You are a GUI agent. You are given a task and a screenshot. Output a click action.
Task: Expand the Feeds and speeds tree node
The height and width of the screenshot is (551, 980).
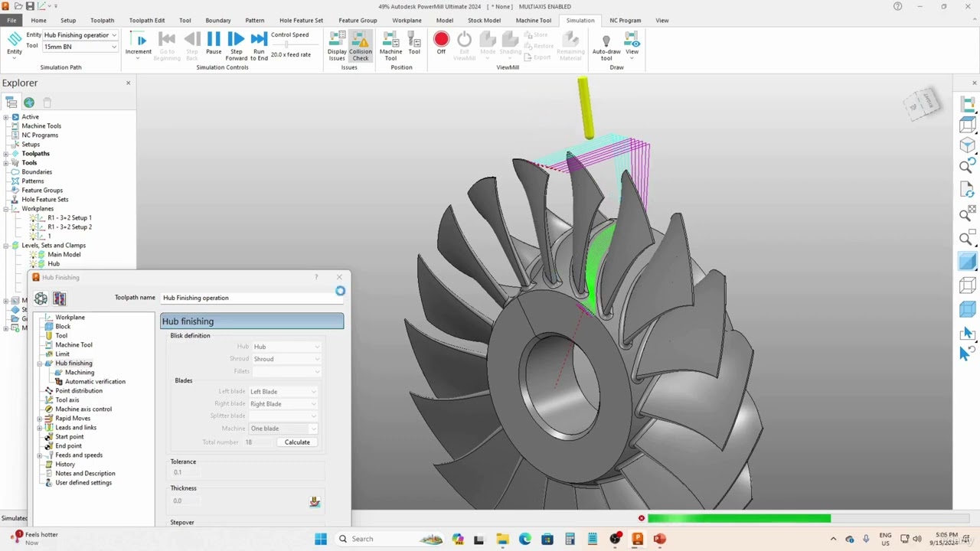coord(40,455)
